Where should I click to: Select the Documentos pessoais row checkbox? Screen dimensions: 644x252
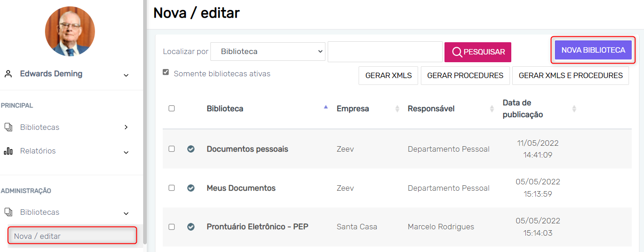pyautogui.click(x=171, y=149)
